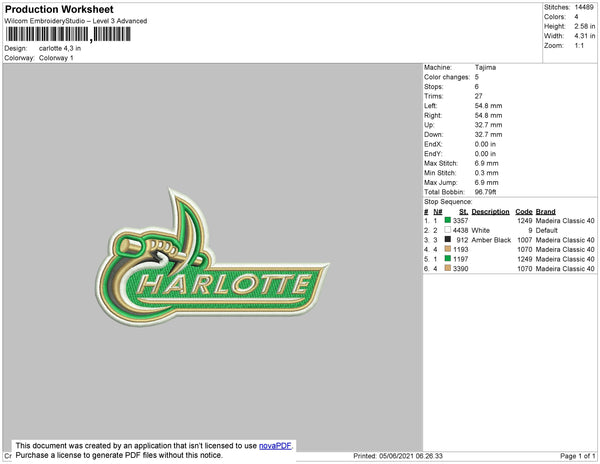Screen dimensions: 600x464
Task: Select the Trims value 27
Action: click(x=479, y=96)
